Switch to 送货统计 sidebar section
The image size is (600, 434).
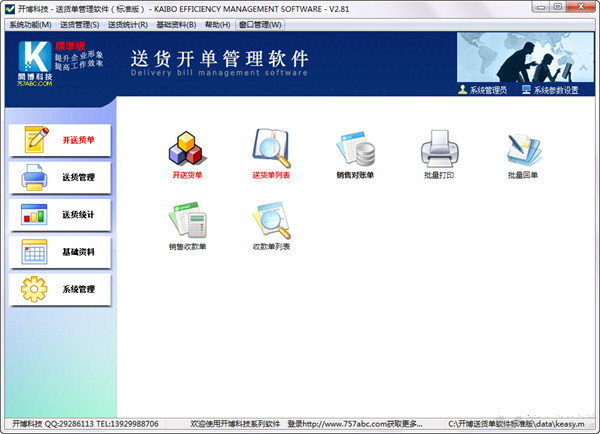(x=59, y=215)
